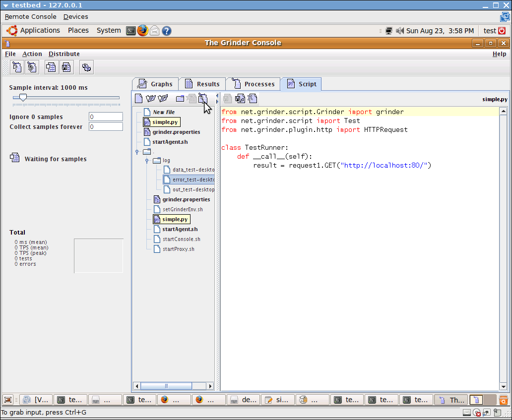Open the Devices menu
The height and width of the screenshot is (420, 512).
(76, 17)
